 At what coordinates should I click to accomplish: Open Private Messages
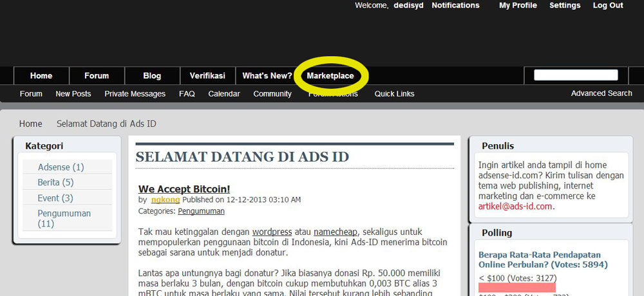click(x=135, y=94)
